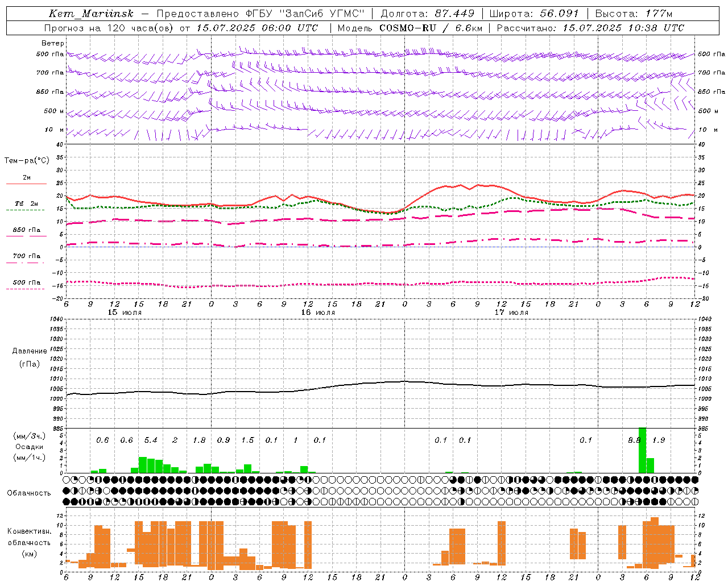Select the date label "16 июля"
The image size is (728, 582).
point(318,313)
